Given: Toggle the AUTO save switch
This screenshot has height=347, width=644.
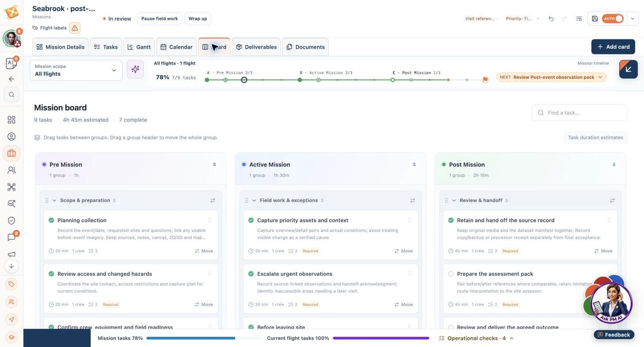Looking at the screenshot, I should pyautogui.click(x=613, y=19).
